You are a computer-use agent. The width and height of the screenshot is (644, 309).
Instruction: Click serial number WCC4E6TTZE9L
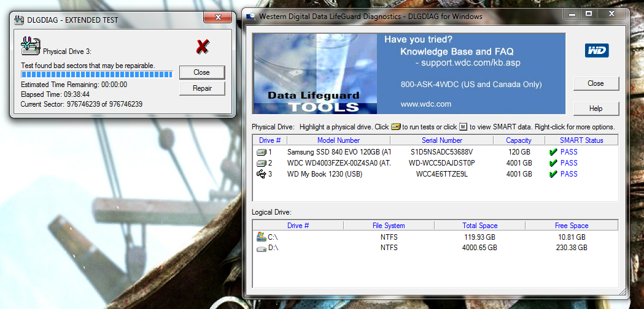442,174
